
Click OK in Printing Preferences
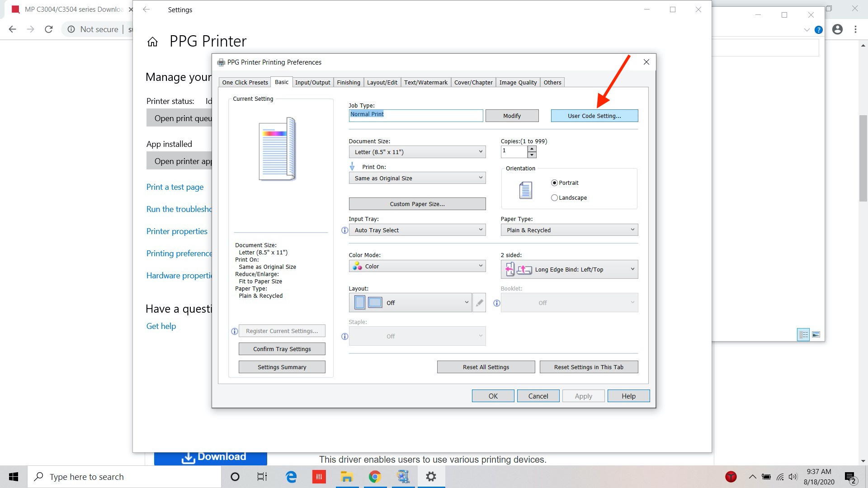(x=493, y=396)
